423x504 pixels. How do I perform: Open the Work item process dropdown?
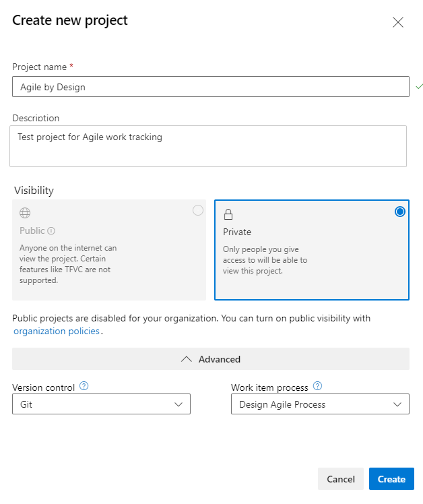pyautogui.click(x=320, y=404)
